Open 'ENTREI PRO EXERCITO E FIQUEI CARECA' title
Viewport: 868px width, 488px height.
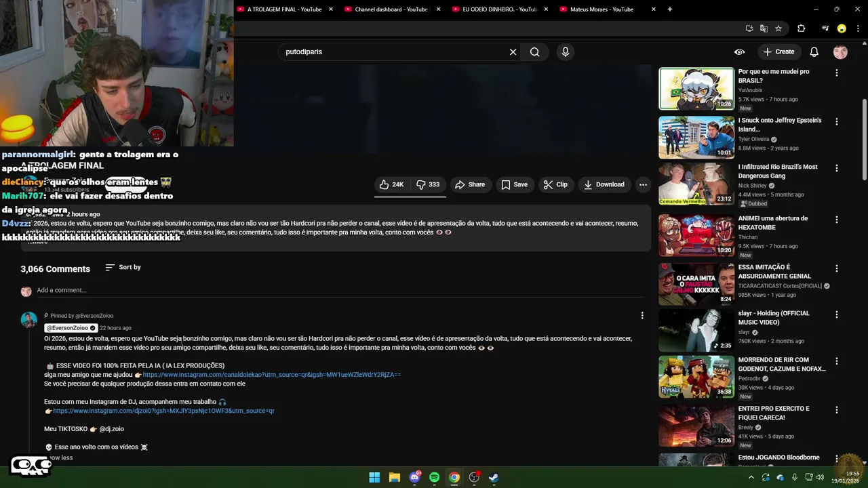pyautogui.click(x=774, y=413)
